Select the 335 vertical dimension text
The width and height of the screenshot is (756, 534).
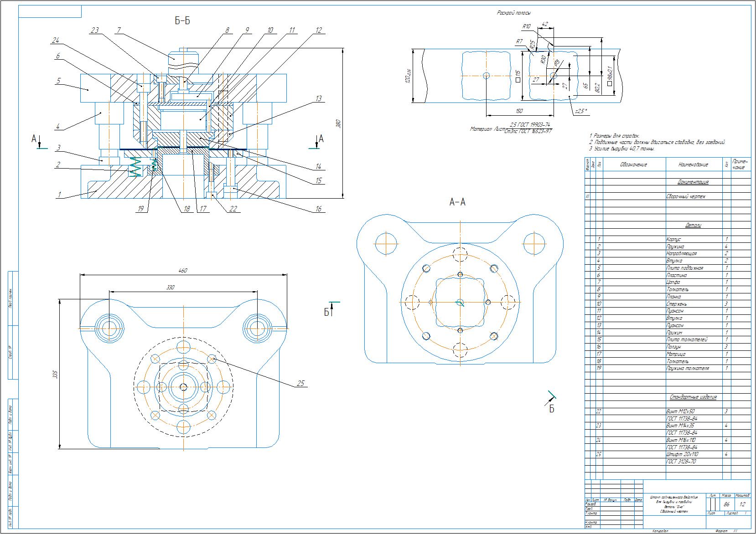[56, 375]
